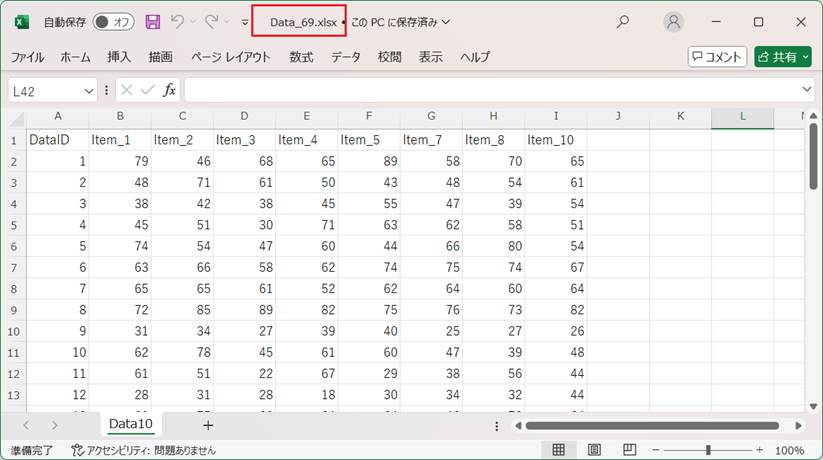823x460 pixels.
Task: Expand the formula bar chevron
Action: pos(807,90)
